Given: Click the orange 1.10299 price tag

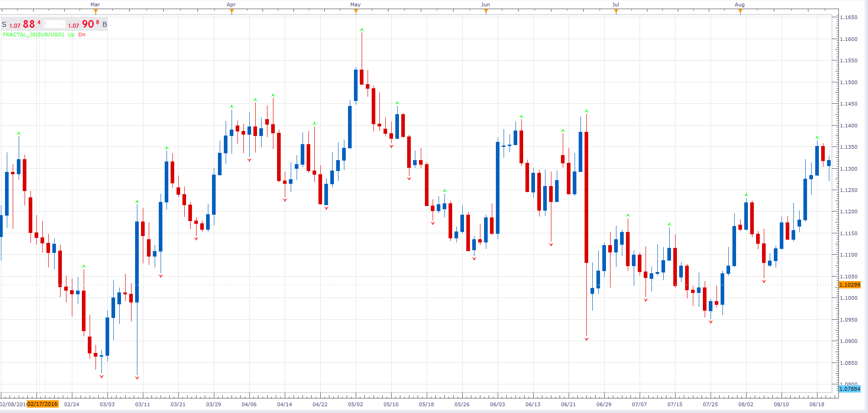Looking at the screenshot, I should pyautogui.click(x=850, y=285).
